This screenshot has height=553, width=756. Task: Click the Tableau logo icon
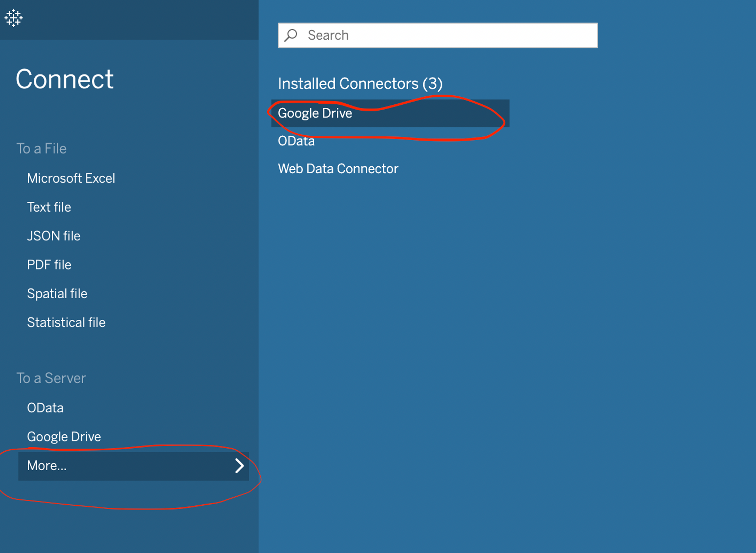pos(14,18)
